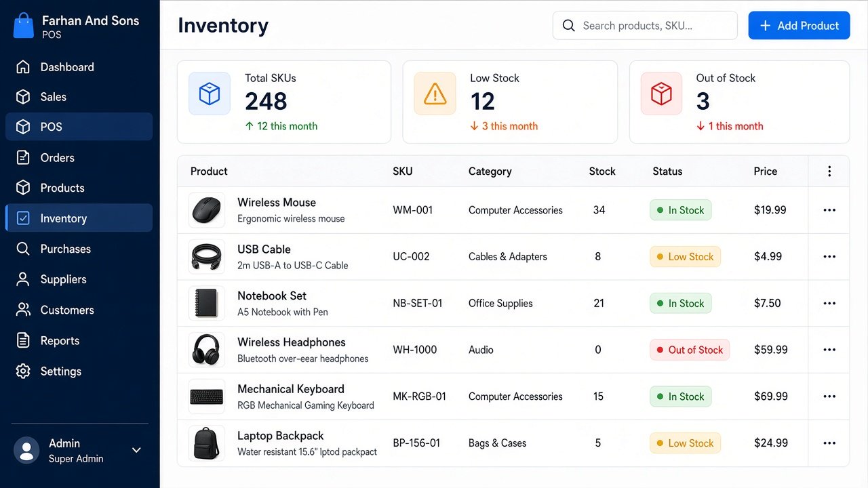This screenshot has height=488, width=868.
Task: Navigate to Orders in sidebar
Action: coord(79,158)
